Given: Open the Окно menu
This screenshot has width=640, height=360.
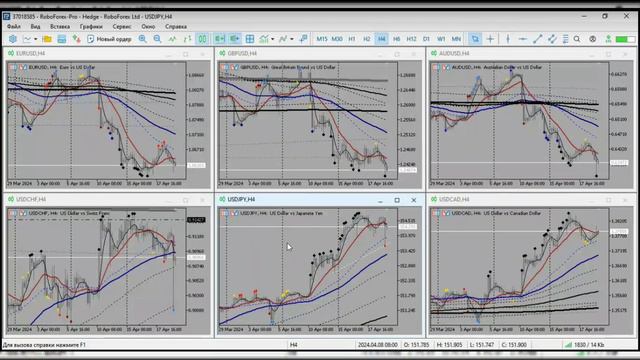Looking at the screenshot, I should click(x=148, y=27).
